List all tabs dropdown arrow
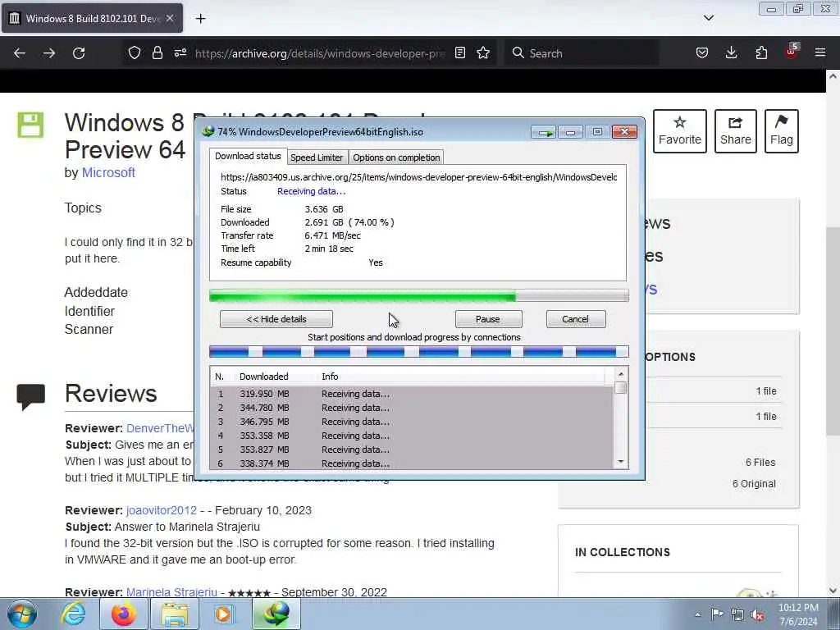This screenshot has height=630, width=840. 708,18
